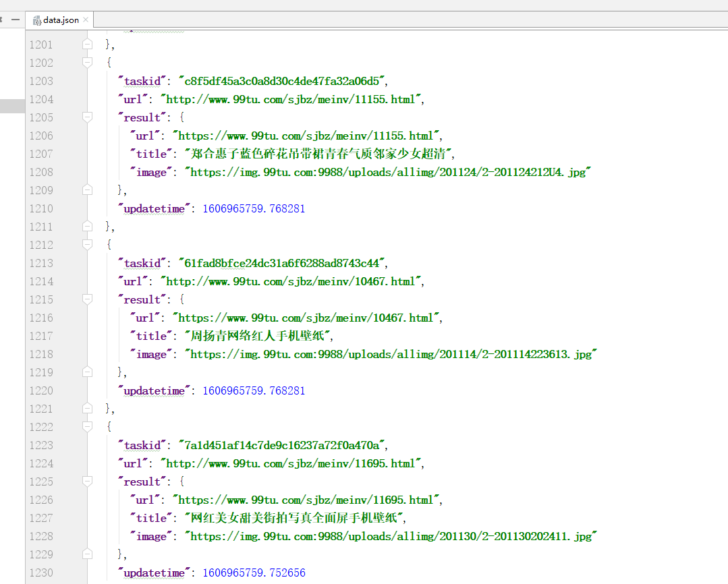Screen dimensions: 728x584
Task: Click taskid value c8f5df45a3c0a8d30c4de47fa32a06d5
Action: click(x=282, y=81)
